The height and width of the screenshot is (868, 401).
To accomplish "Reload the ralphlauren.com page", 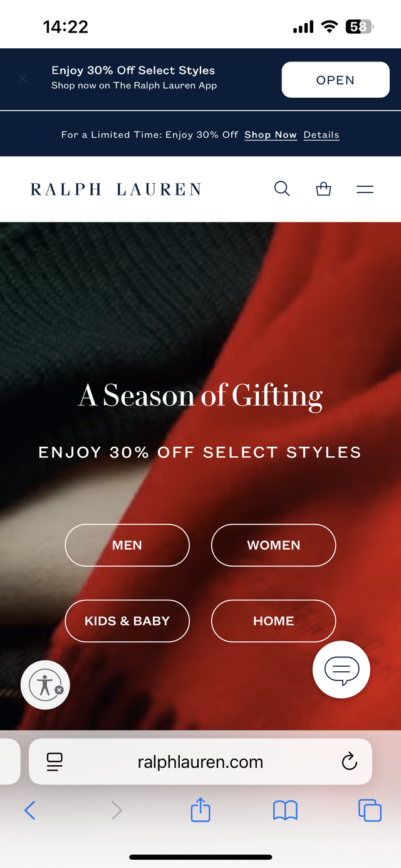I will 349,761.
